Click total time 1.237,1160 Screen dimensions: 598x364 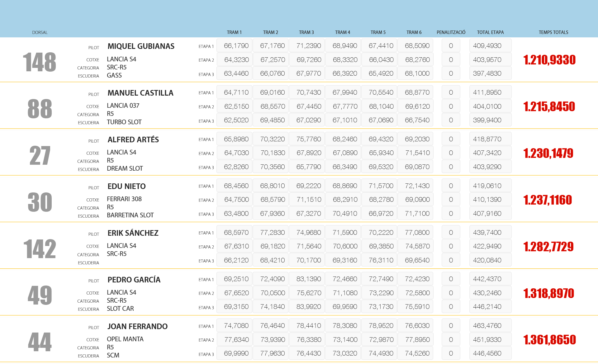coord(547,200)
